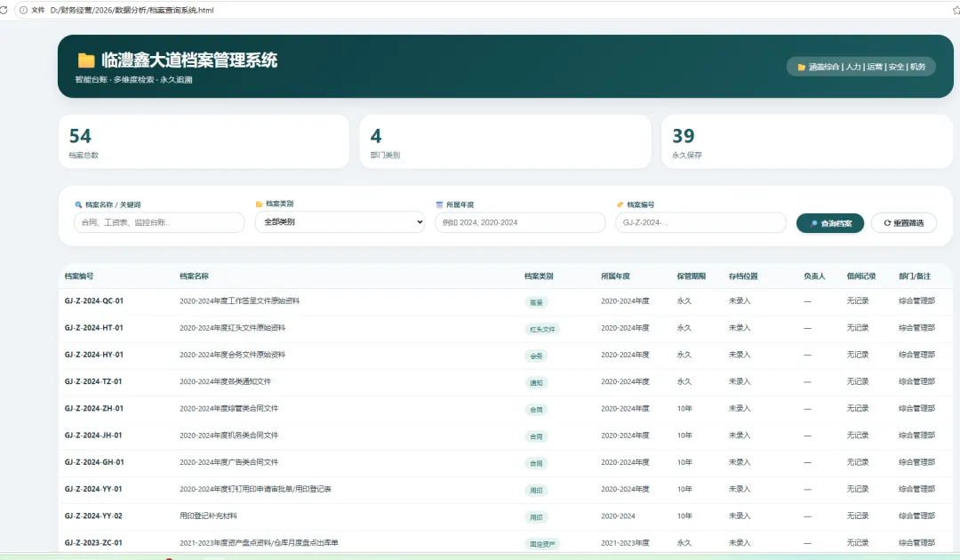Click 永久 retention in GJ-Z-2024-QC-01 row

tap(684, 300)
